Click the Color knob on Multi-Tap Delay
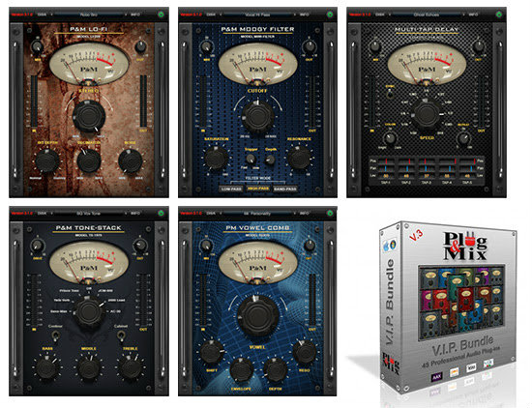Viewport: 532px width, 408px height. pos(390,138)
